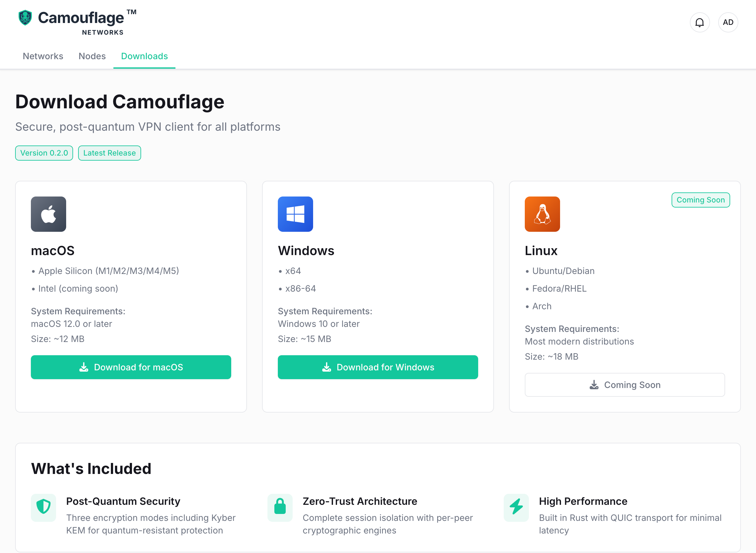Click 'Size: ~18 MB' text
The width and height of the screenshot is (756, 553).
pyautogui.click(x=552, y=357)
